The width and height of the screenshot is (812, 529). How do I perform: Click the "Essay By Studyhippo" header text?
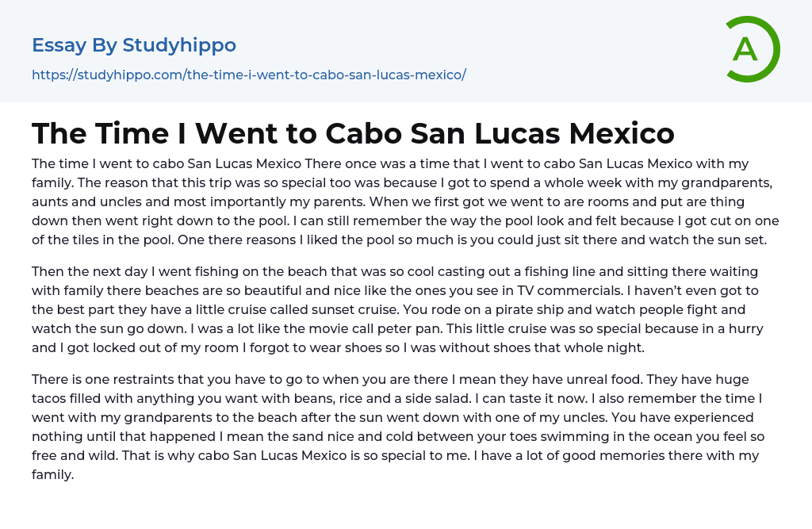click(134, 45)
